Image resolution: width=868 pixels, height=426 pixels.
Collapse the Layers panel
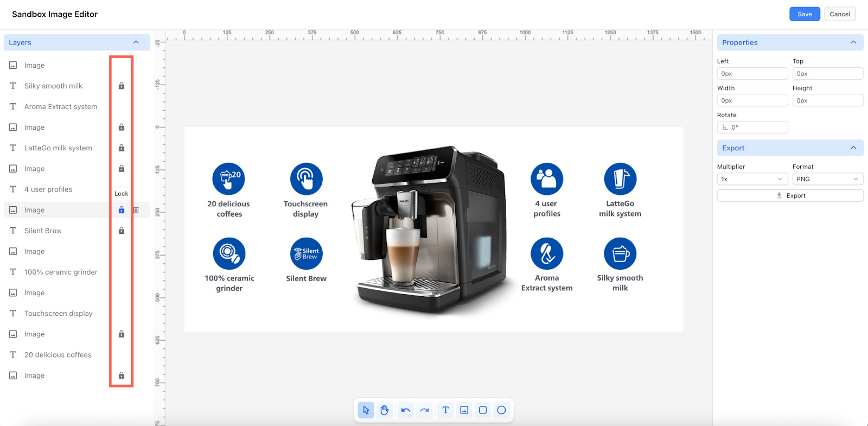coord(136,42)
